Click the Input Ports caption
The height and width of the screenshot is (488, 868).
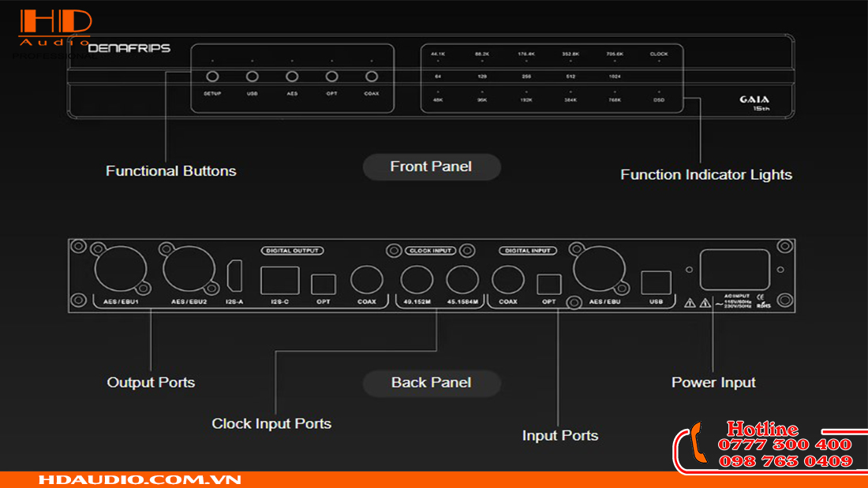[x=560, y=435]
